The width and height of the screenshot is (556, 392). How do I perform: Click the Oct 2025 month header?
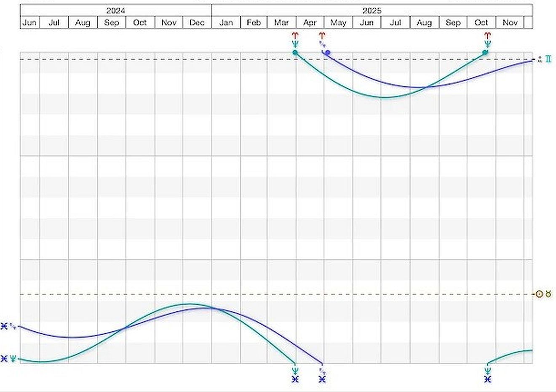[x=481, y=23]
